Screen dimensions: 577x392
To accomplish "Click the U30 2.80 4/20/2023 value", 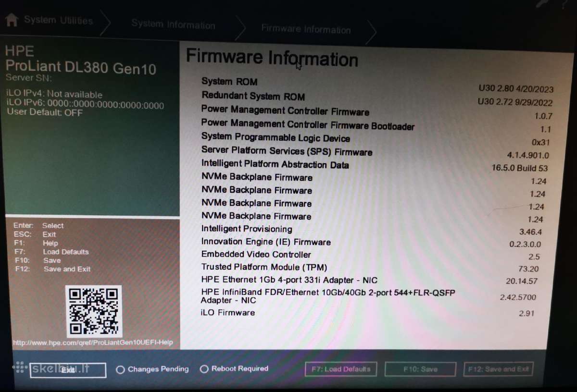I will click(516, 89).
